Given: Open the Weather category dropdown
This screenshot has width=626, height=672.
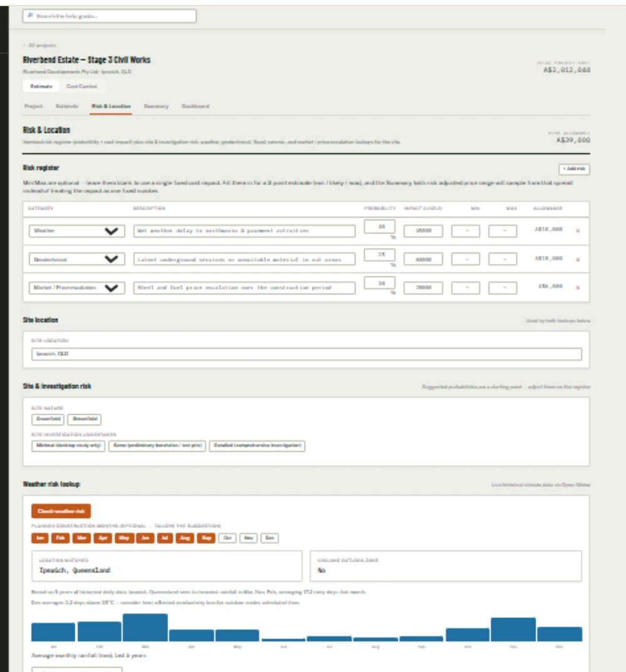Looking at the screenshot, I should 77,231.
